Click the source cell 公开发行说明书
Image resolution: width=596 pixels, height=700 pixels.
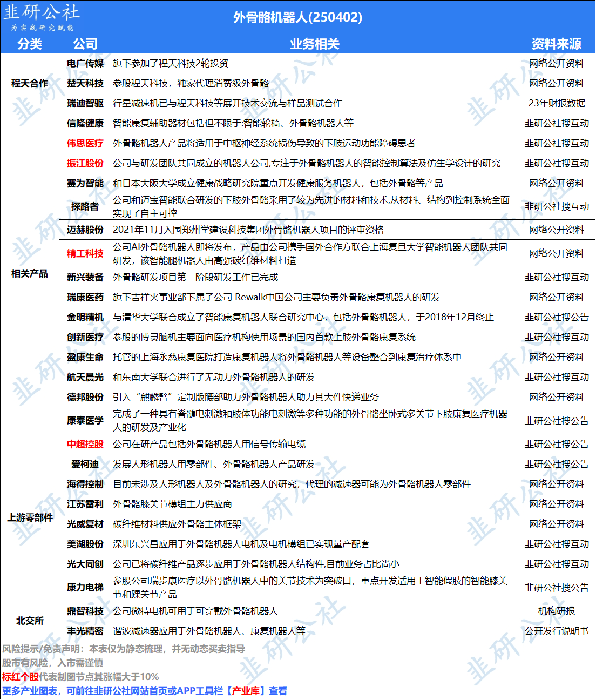[556, 631]
